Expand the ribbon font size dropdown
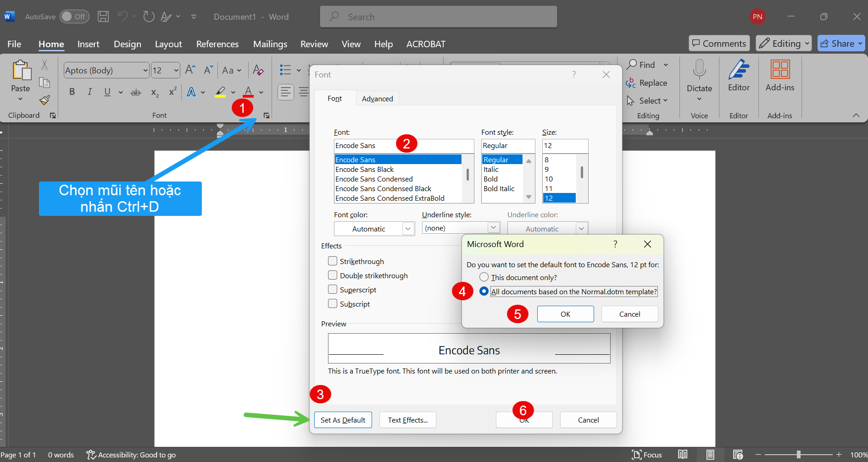Image resolution: width=868 pixels, height=462 pixels. [176, 70]
